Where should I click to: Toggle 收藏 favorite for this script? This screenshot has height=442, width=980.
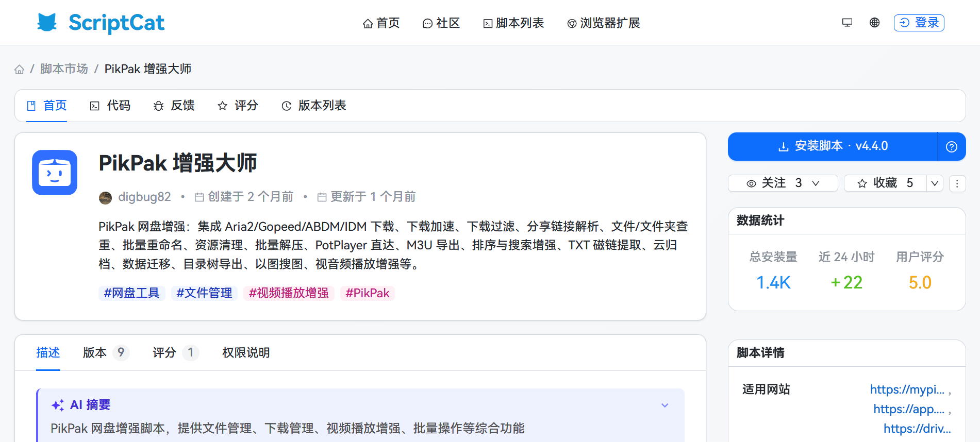pyautogui.click(x=885, y=183)
